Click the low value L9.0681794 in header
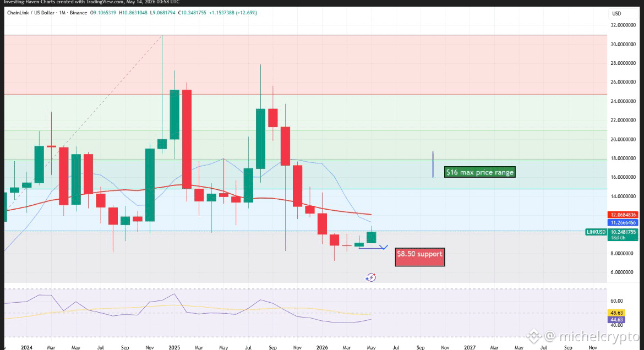The width and height of the screenshot is (644, 350). 162,13
